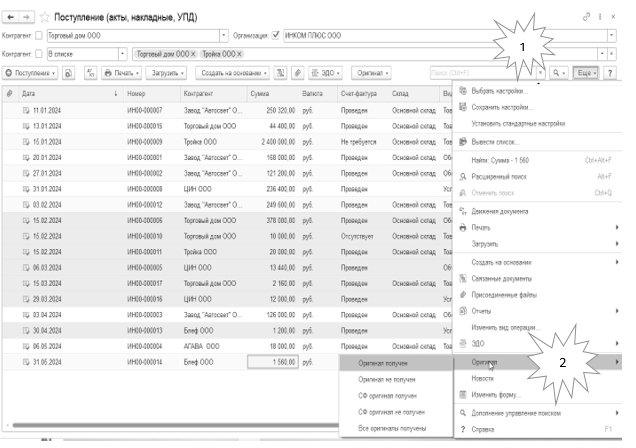
Task: Add this list to favorites with the star
Action: [x=45, y=17]
